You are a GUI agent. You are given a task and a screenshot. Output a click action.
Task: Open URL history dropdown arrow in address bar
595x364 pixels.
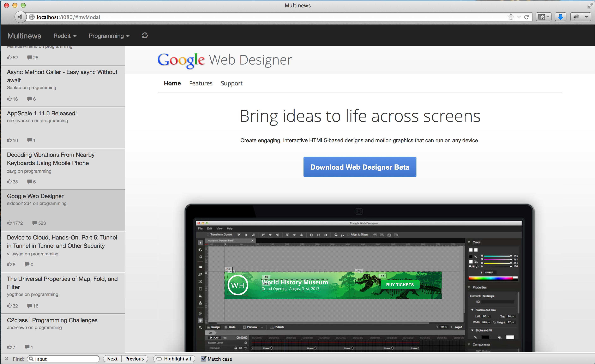(519, 17)
